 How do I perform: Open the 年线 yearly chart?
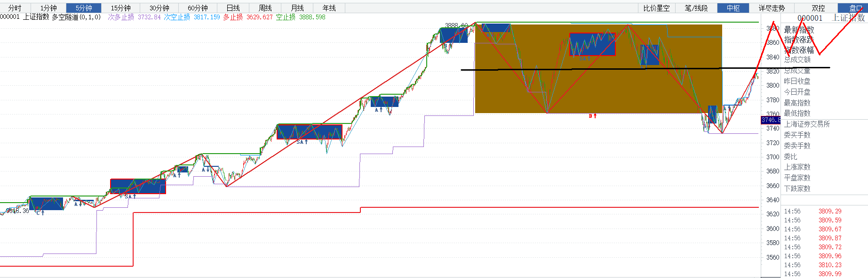[329, 8]
